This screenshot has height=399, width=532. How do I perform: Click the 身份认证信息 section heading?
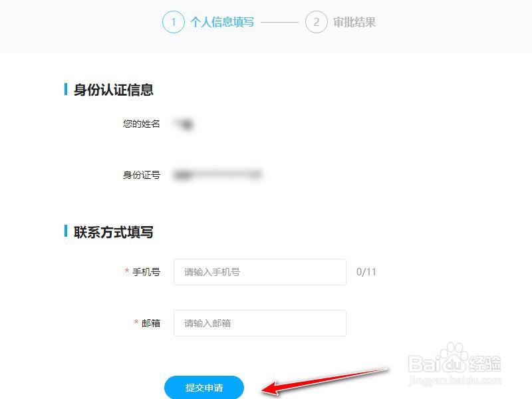click(x=113, y=90)
